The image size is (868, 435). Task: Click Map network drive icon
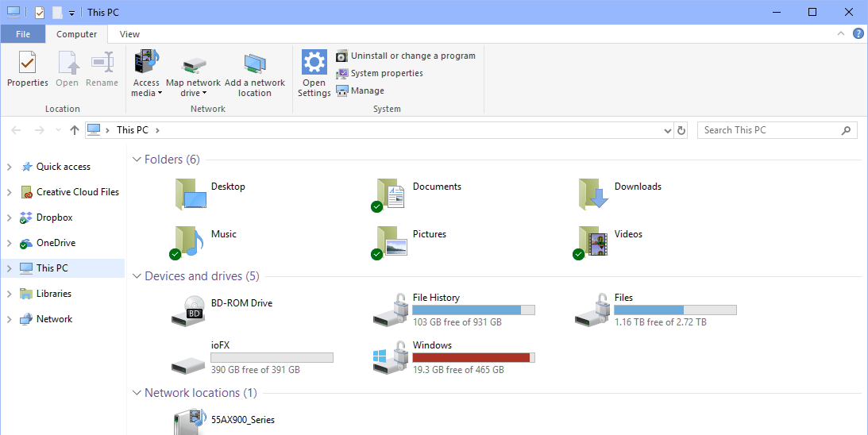pos(194,65)
